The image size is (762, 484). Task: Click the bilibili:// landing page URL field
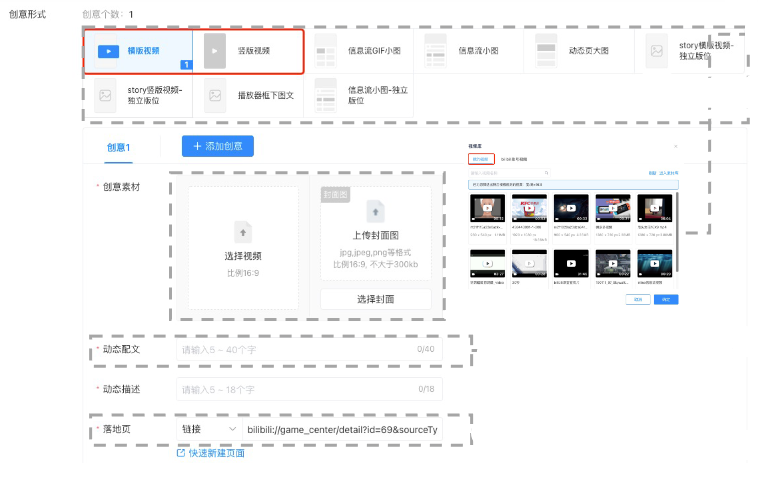[342, 429]
